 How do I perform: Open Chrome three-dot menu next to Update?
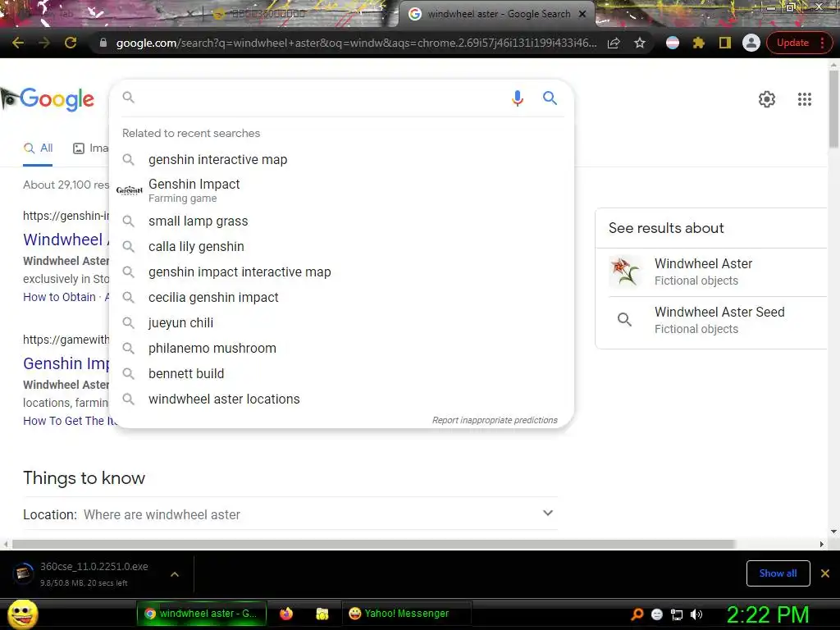point(822,43)
